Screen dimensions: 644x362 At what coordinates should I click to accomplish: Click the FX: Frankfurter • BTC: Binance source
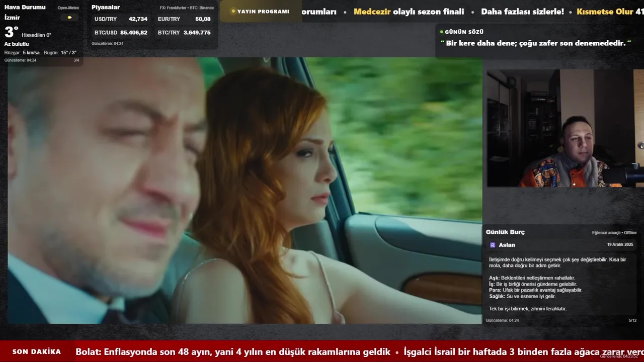[187, 8]
